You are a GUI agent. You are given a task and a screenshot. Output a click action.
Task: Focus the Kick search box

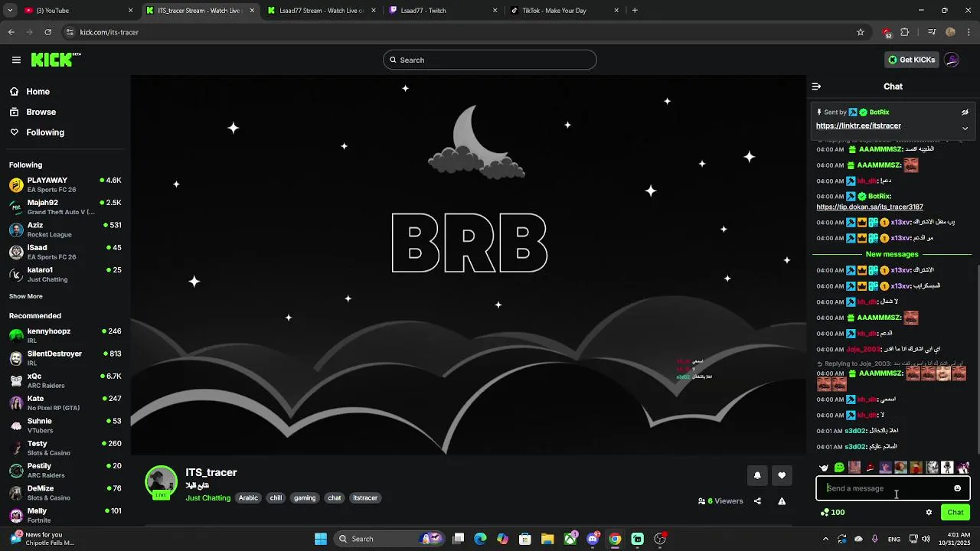click(x=490, y=60)
